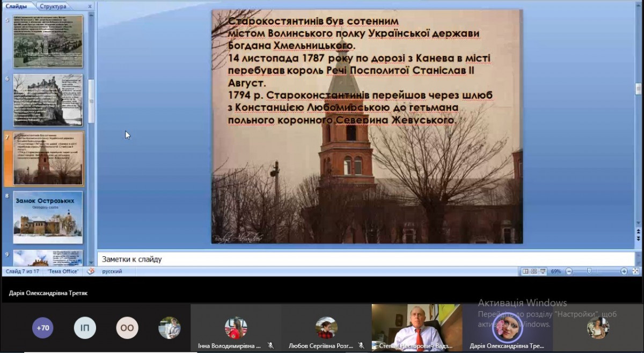Switch to the Структура tab
This screenshot has width=644, height=353.
coord(53,6)
